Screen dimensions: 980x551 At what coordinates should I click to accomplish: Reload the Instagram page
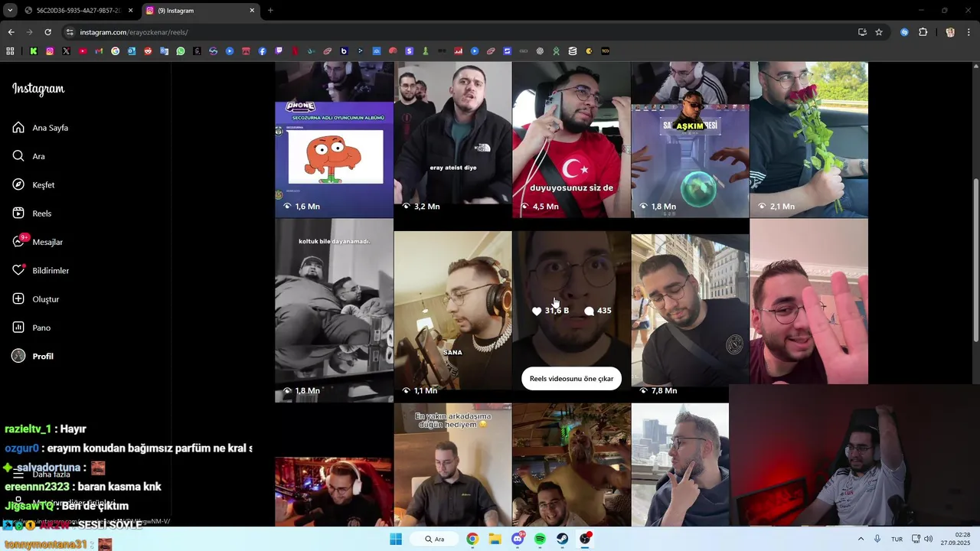[x=47, y=32]
